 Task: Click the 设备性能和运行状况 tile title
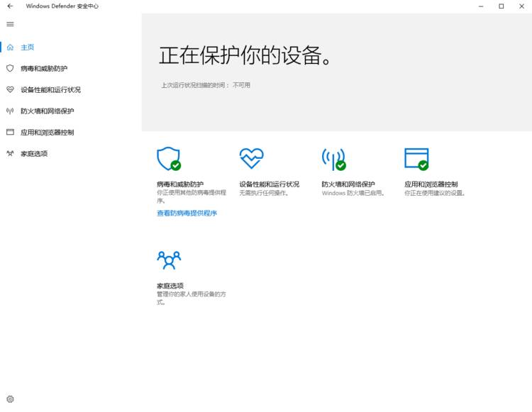(x=270, y=184)
